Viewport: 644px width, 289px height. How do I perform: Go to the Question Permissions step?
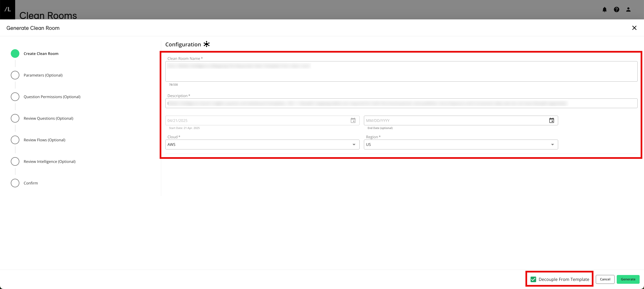15,97
